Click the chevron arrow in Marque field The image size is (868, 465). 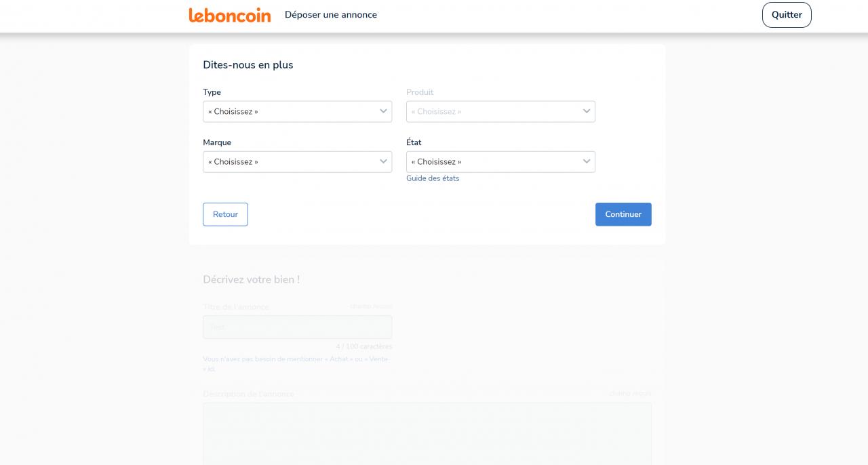tap(383, 161)
